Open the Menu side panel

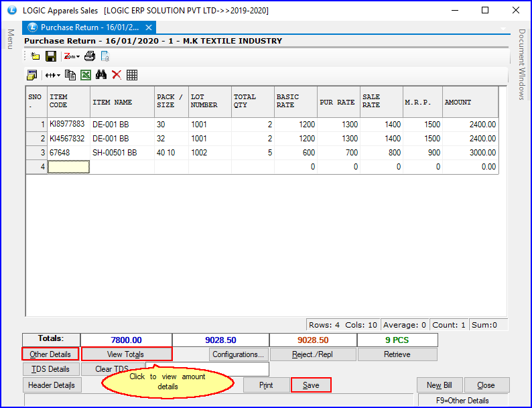pos(11,39)
